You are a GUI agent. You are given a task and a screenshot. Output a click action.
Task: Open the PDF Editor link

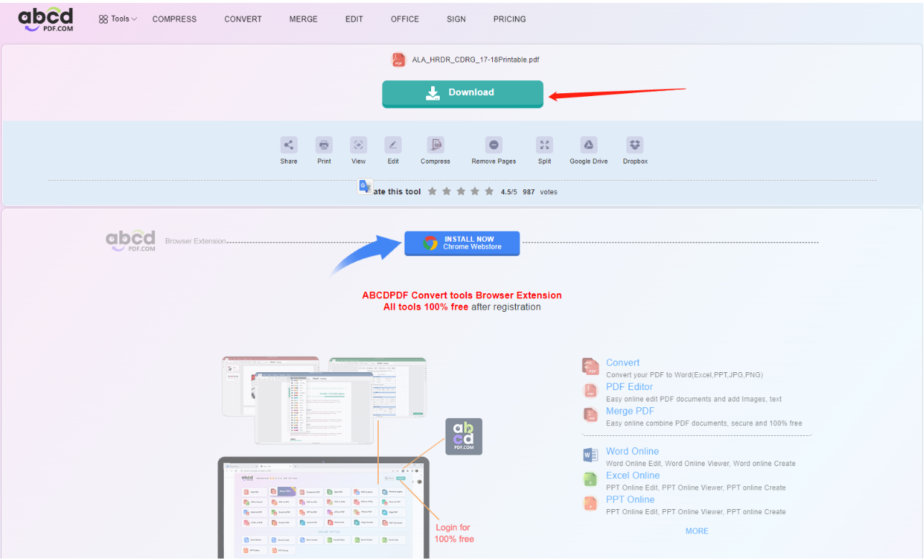pyautogui.click(x=629, y=387)
